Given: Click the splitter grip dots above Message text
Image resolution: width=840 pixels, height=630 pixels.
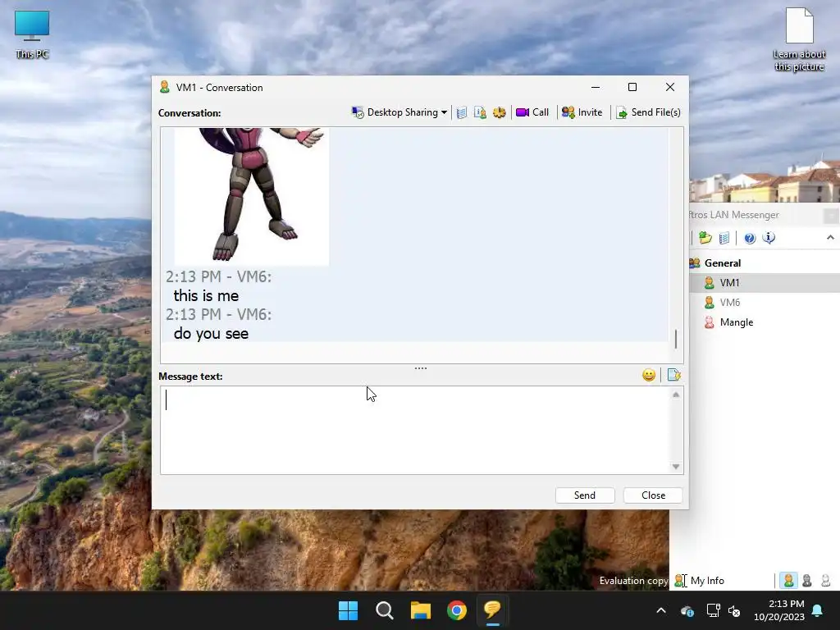Looking at the screenshot, I should tap(421, 368).
